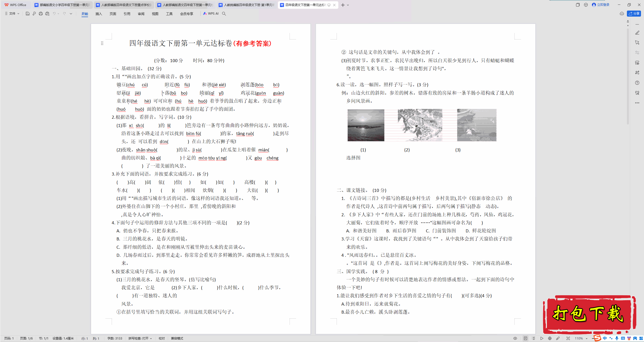Click the multi-window icon in title bar
644x342 pixels.
(578, 5)
